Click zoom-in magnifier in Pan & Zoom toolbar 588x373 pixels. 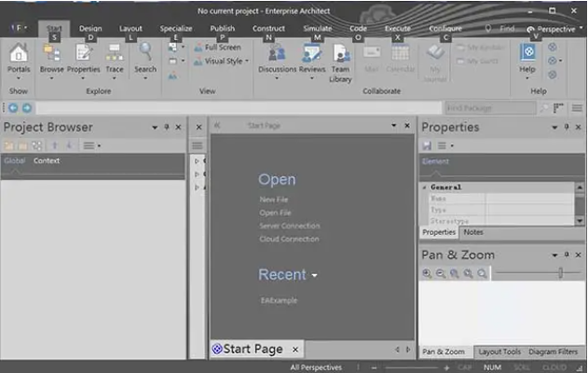[427, 273]
